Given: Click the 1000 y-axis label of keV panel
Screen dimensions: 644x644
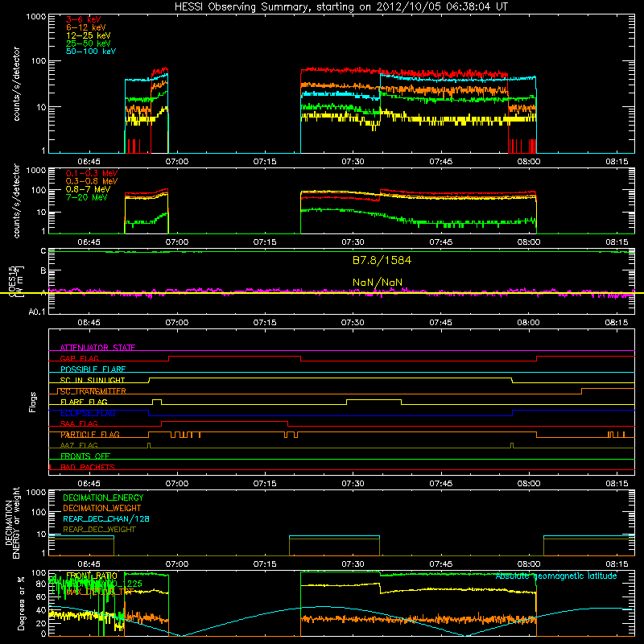Looking at the screenshot, I should (35, 17).
